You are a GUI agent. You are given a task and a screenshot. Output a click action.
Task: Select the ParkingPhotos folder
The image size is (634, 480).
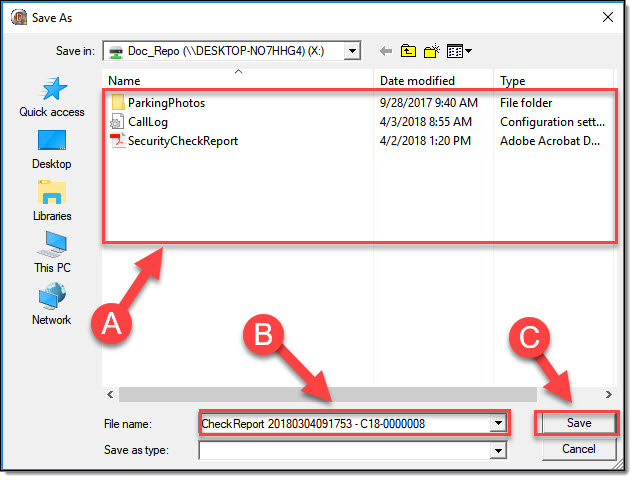pos(165,103)
